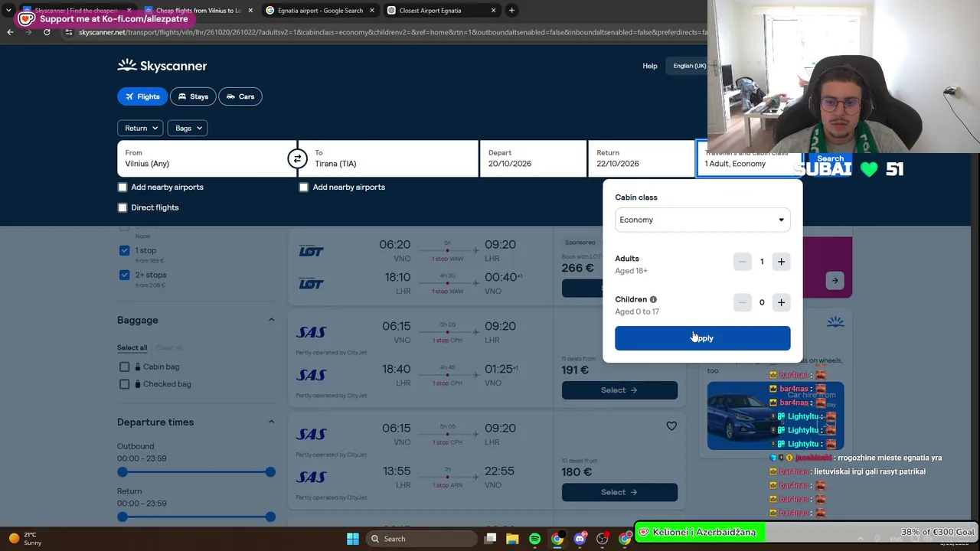Open the Cabin class Economy dropdown

point(703,220)
